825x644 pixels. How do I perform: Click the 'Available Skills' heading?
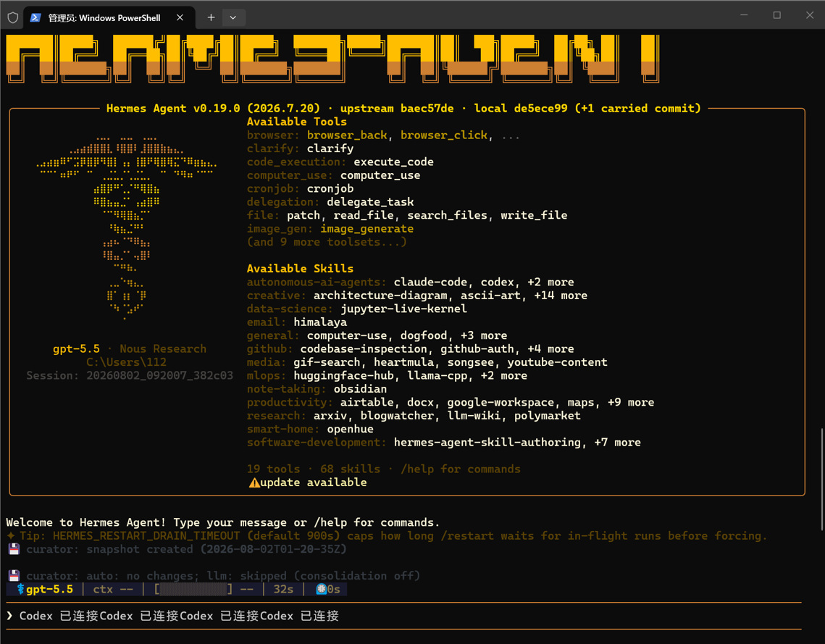[x=300, y=268]
